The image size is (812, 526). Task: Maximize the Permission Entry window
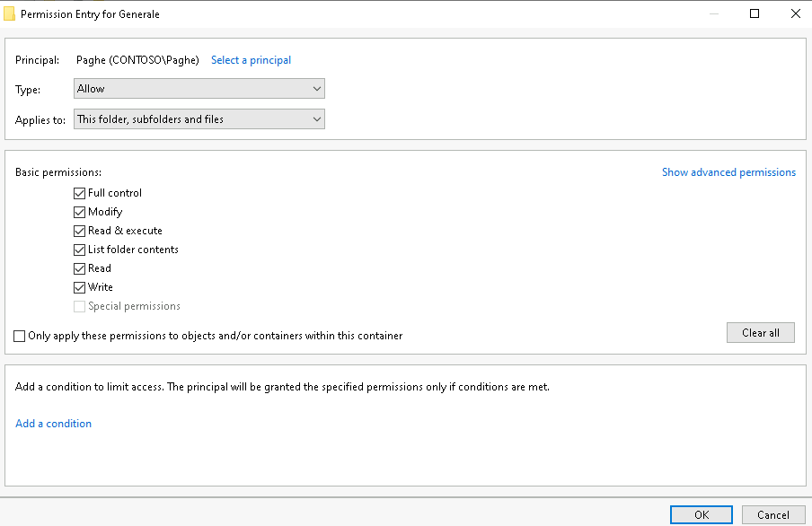pos(755,14)
